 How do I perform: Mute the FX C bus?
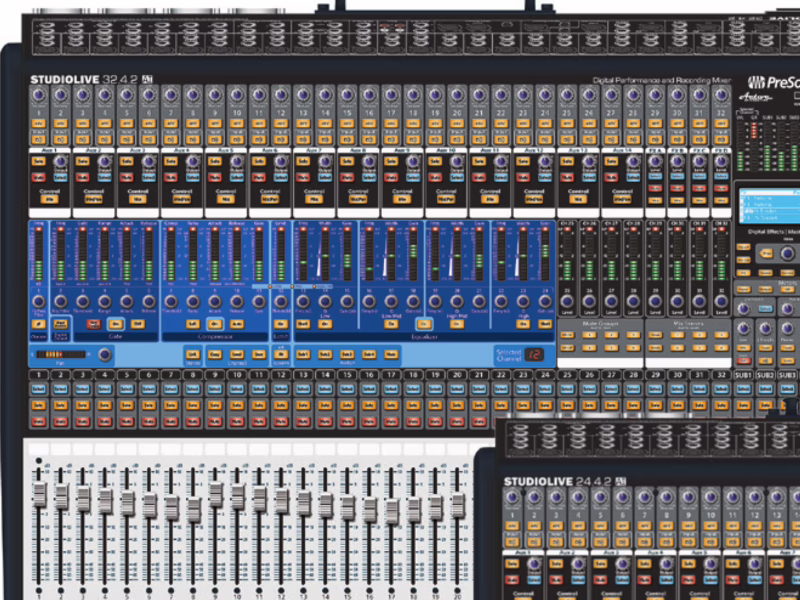coord(699,188)
